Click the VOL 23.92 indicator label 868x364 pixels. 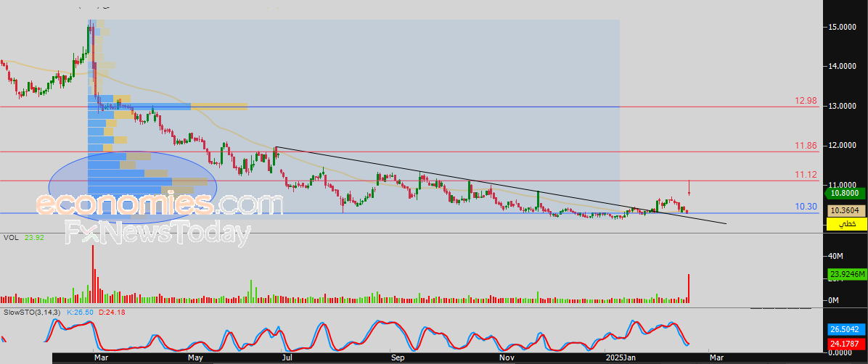(24, 237)
